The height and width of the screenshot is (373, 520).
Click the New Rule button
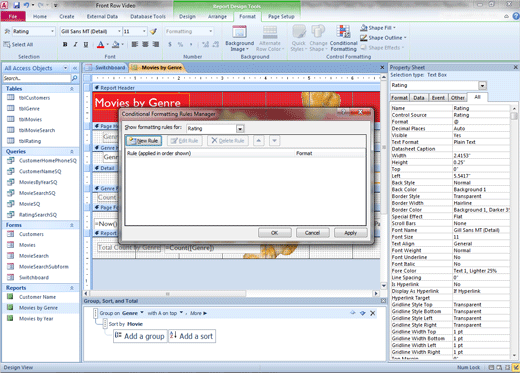coord(144,141)
